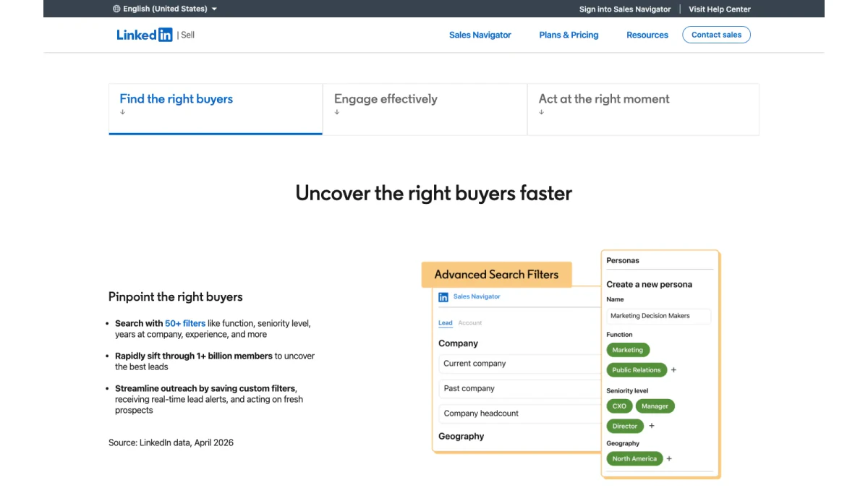Click the North America geography tag
The width and height of the screenshot is (868, 488).
click(634, 459)
